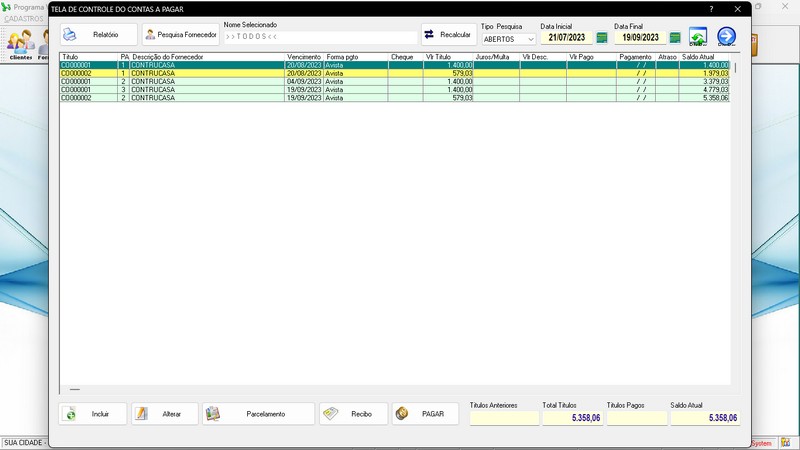This screenshot has width=800, height=450.
Task: Click the Nome Selecionado field showing TODOS
Action: tap(320, 37)
